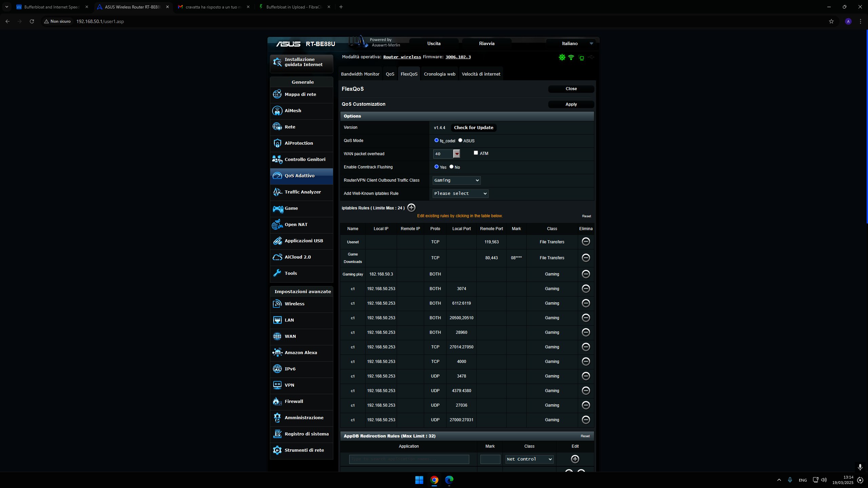This screenshot has width=868, height=488.
Task: Open Controllo Genitori sidebar entry
Action: pos(301,160)
